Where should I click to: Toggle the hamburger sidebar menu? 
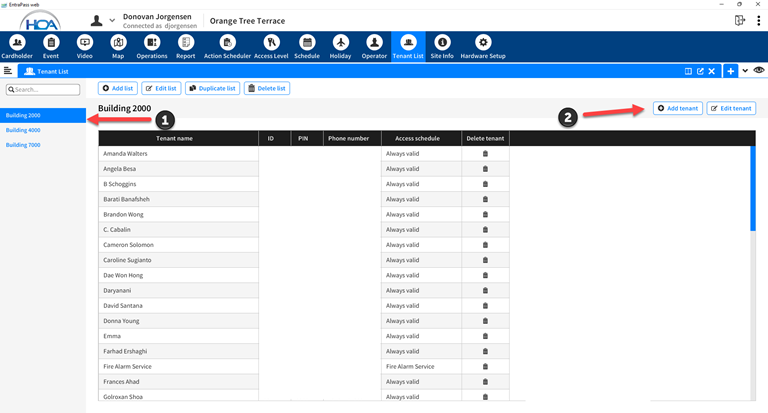[8, 71]
